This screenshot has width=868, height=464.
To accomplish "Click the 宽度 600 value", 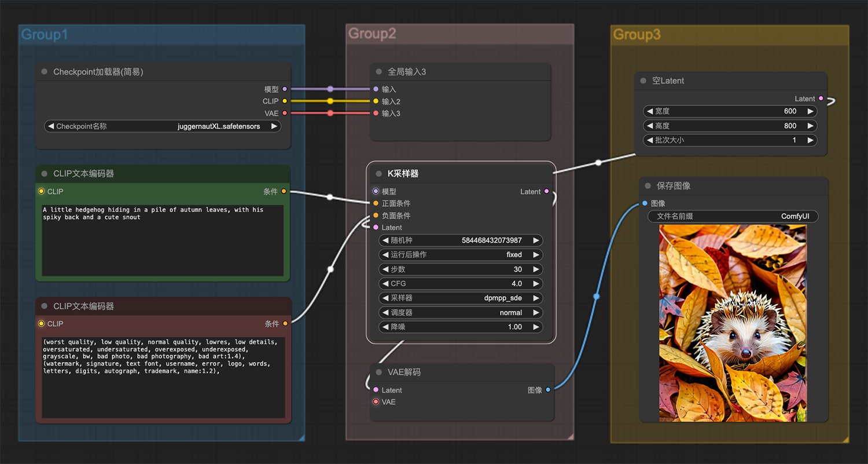I will 790,111.
